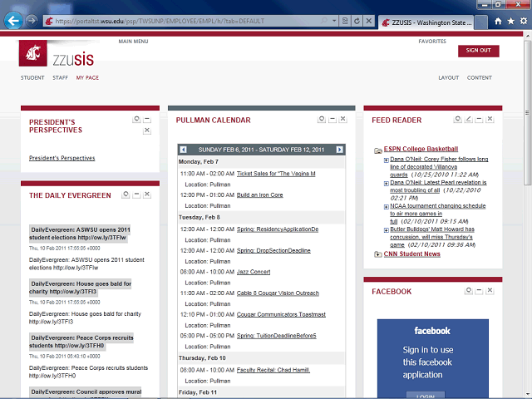The width and height of the screenshot is (532, 399).
Task: Click the Sign Out button
Action: click(478, 51)
